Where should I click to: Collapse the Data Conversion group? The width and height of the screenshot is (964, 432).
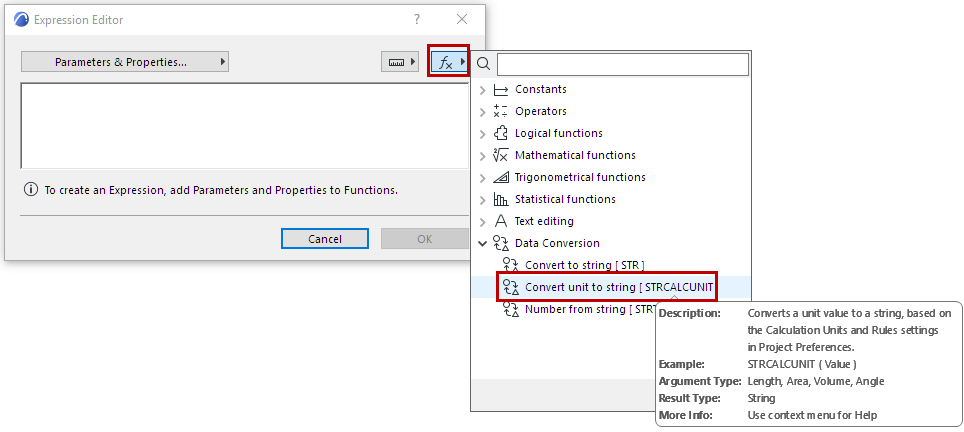point(483,243)
